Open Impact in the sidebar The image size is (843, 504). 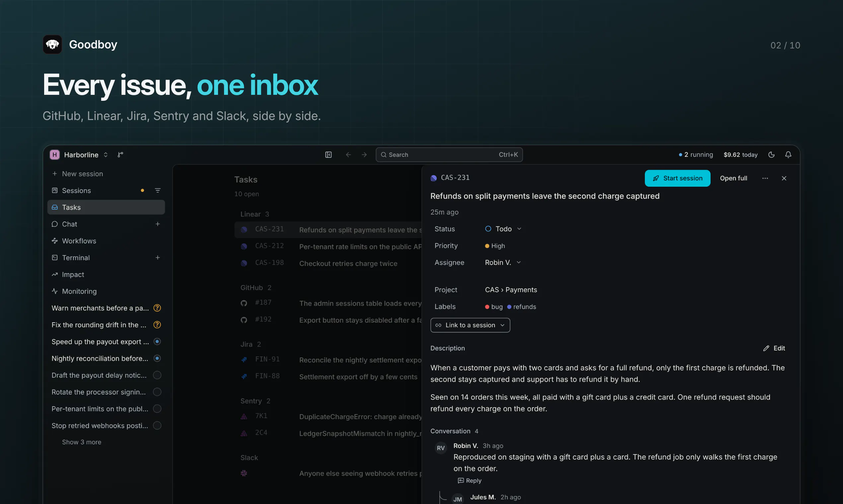pos(106,275)
